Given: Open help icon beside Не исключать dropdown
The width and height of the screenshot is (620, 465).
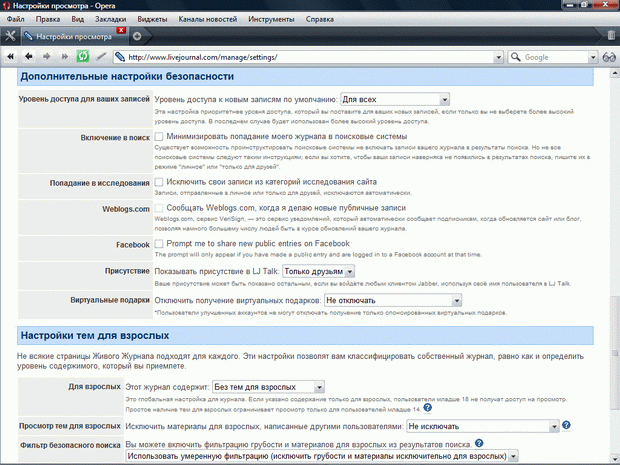Looking at the screenshot, I should tap(566, 425).
